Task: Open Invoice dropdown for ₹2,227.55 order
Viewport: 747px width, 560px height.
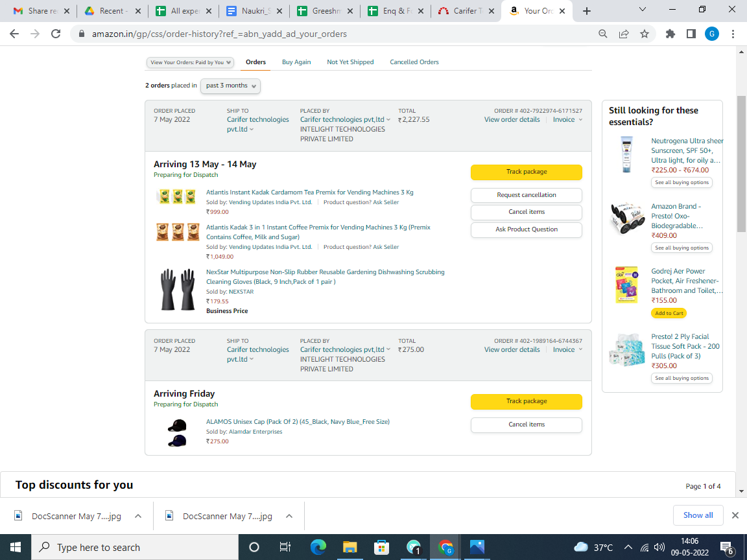Action: tap(567, 119)
